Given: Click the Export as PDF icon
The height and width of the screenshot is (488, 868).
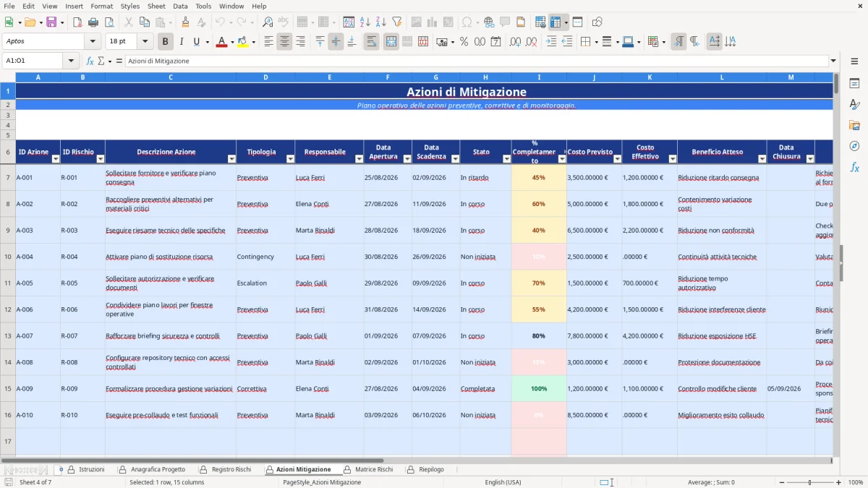Looking at the screenshot, I should point(77,22).
